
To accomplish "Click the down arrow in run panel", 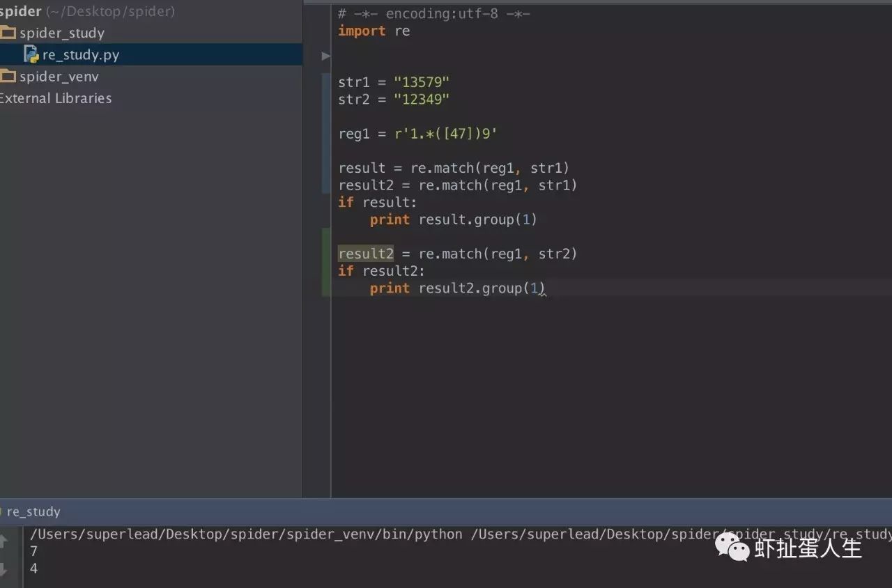I will click(x=3, y=569).
